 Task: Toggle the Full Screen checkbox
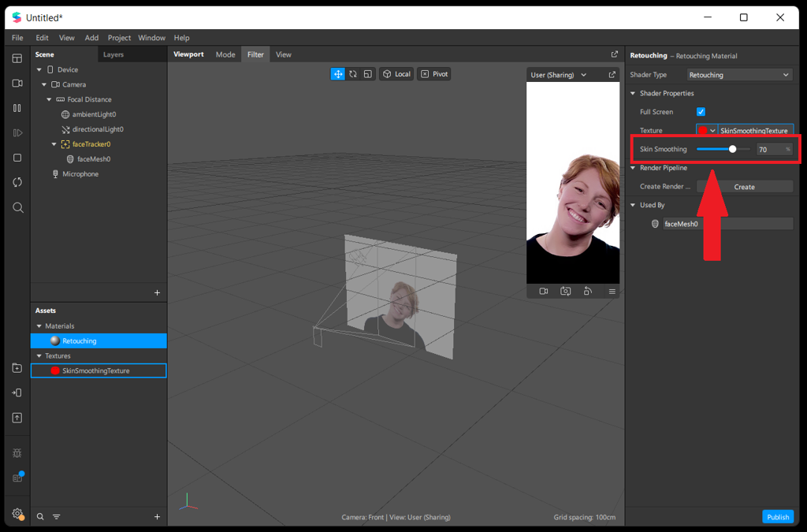[x=701, y=112]
